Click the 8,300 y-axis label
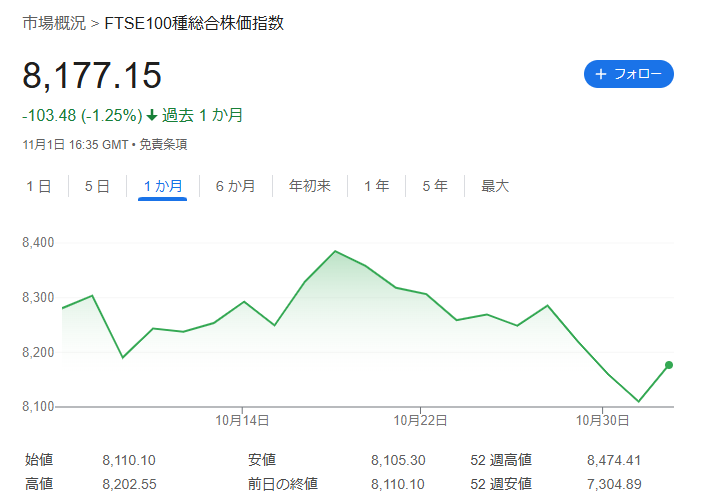 pos(38,298)
